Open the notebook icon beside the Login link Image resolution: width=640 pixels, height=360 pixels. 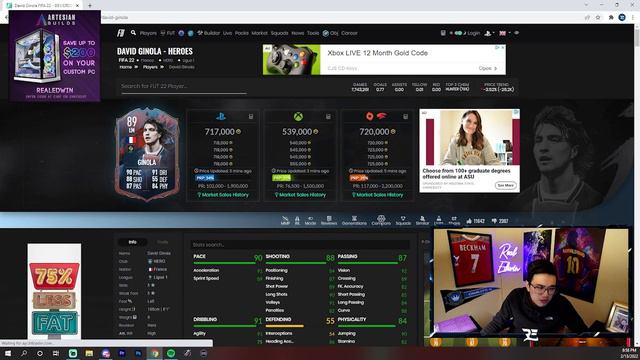(x=443, y=33)
